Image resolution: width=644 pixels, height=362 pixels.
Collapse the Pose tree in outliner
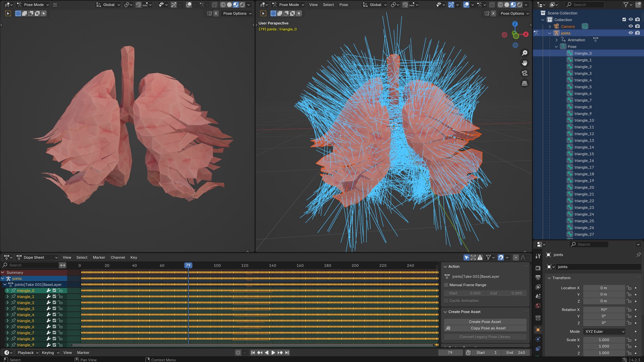556,47
